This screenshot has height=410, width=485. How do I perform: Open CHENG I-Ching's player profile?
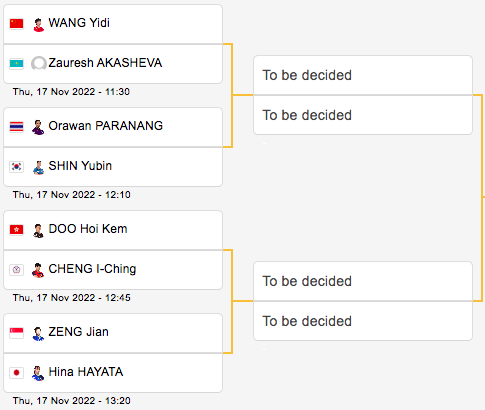click(92, 269)
